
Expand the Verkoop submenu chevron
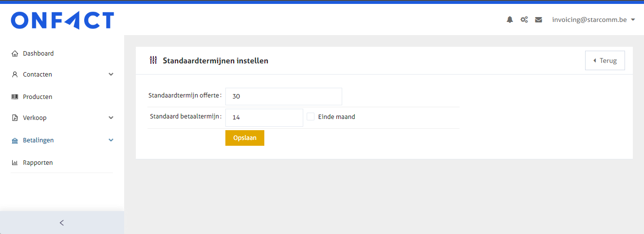111,118
